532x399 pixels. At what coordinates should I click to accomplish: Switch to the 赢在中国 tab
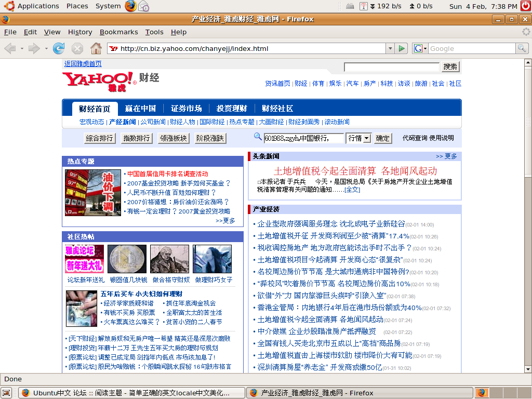pyautogui.click(x=140, y=109)
